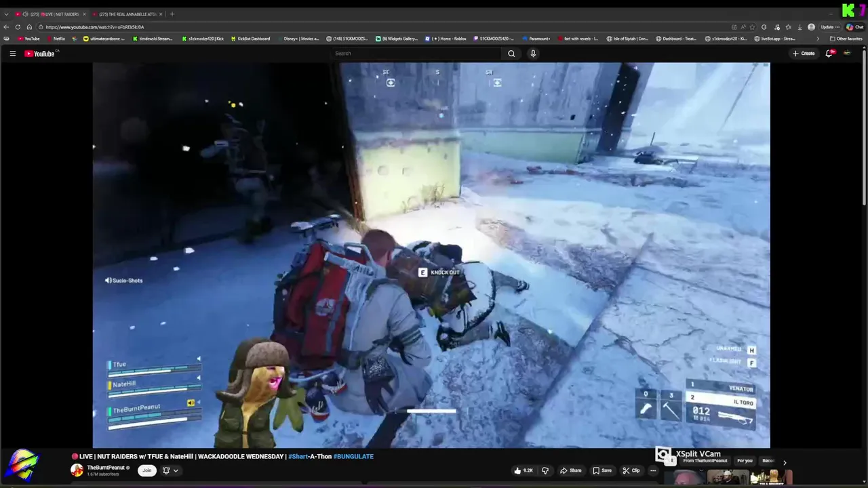Open the YouTube account avatar menu
Screen dimensions: 868x488
(847, 54)
